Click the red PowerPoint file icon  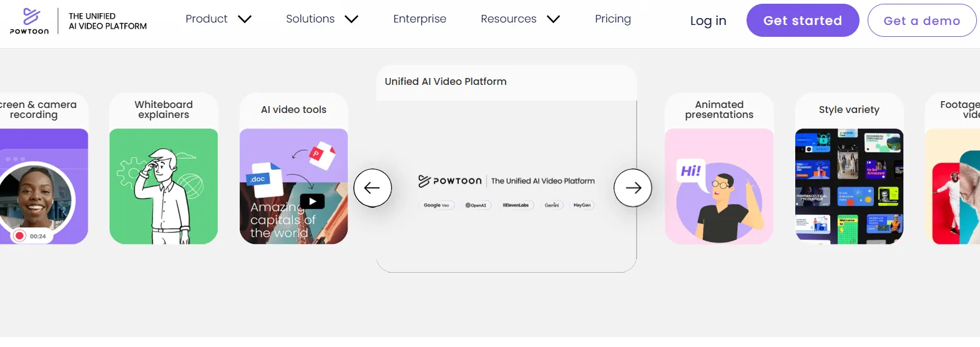point(322,155)
